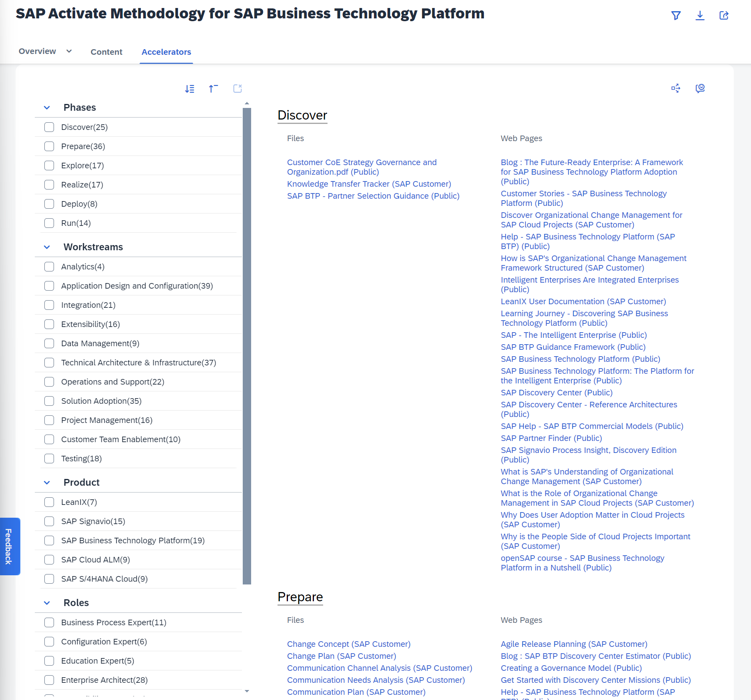Image resolution: width=751 pixels, height=700 pixels.
Task: Click the Prepare section heading
Action: pyautogui.click(x=300, y=597)
